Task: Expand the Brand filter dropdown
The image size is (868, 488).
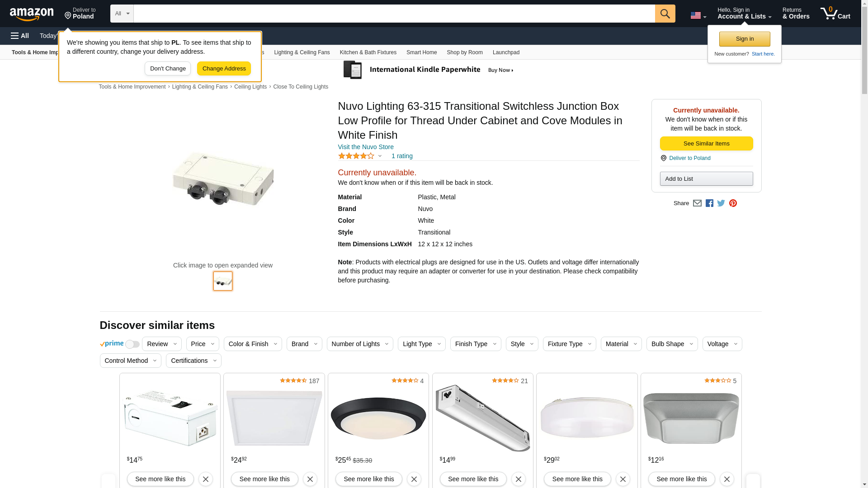Action: (x=304, y=344)
